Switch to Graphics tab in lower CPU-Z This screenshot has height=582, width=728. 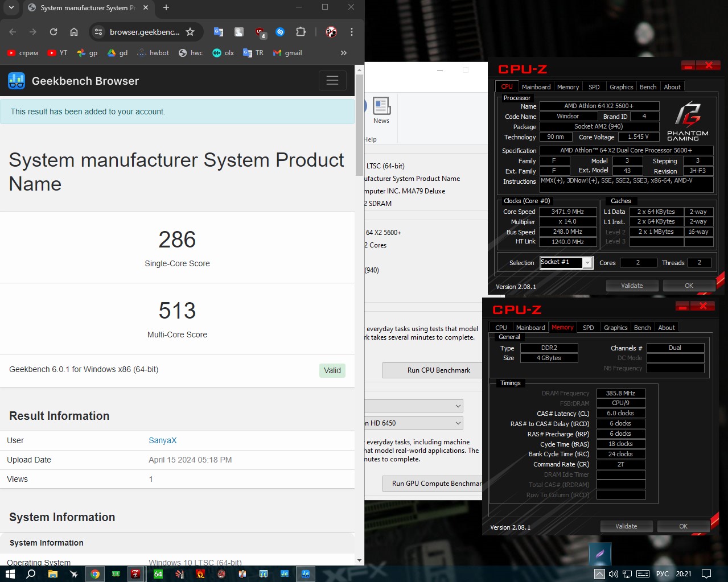(x=616, y=328)
